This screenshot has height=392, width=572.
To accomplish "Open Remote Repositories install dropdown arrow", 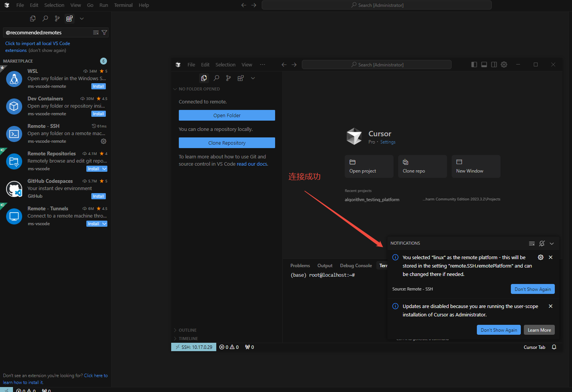I will point(104,169).
